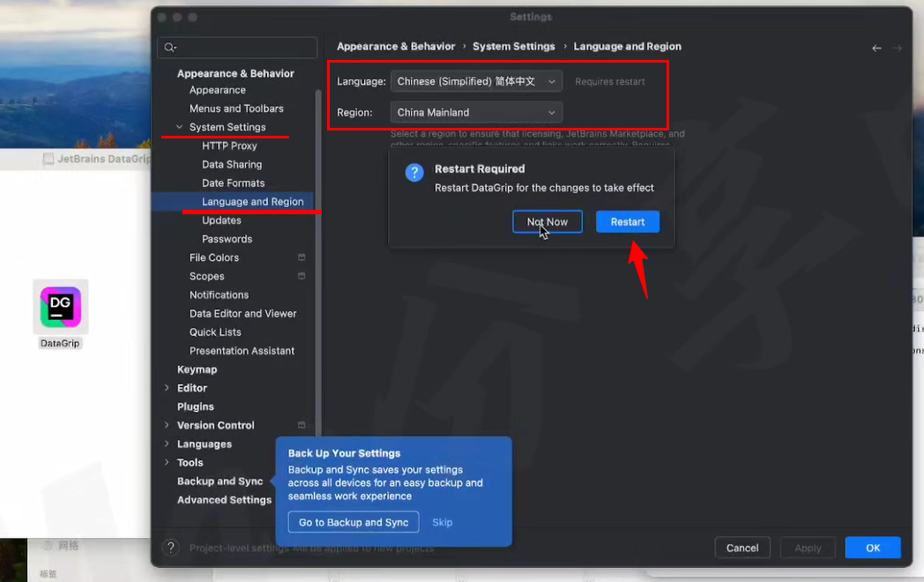Select the Tools category label
This screenshot has height=582, width=924.
pos(190,463)
